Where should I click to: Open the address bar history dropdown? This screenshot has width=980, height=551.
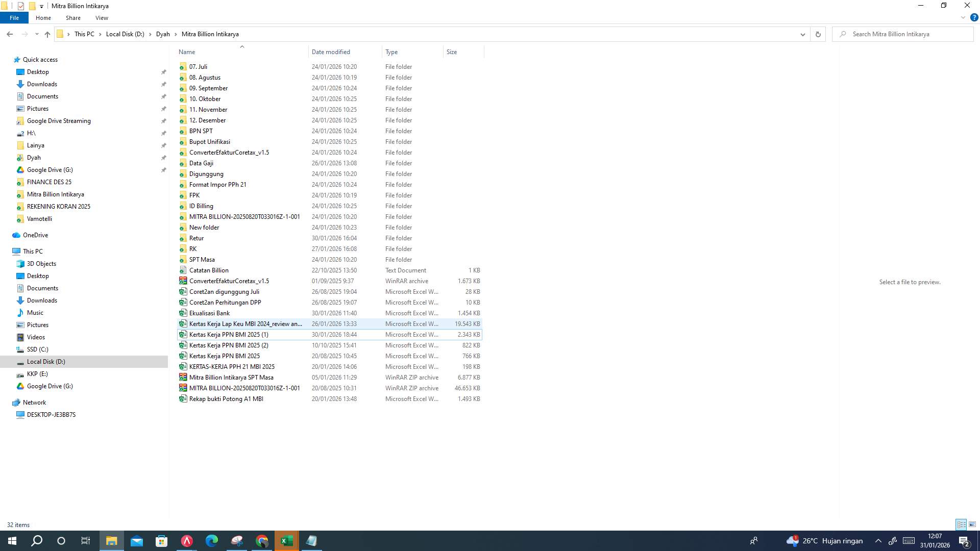click(802, 34)
